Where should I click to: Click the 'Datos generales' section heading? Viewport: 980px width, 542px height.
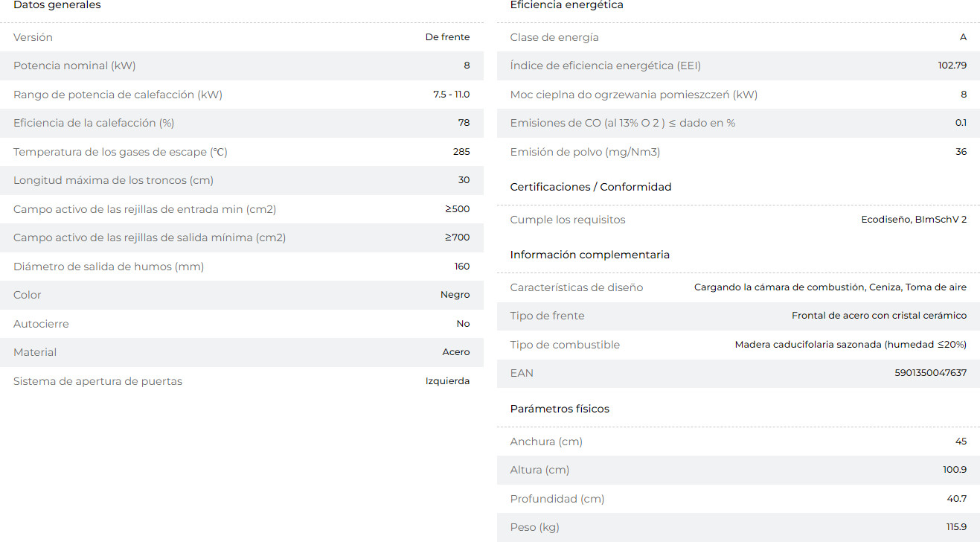pos(57,5)
